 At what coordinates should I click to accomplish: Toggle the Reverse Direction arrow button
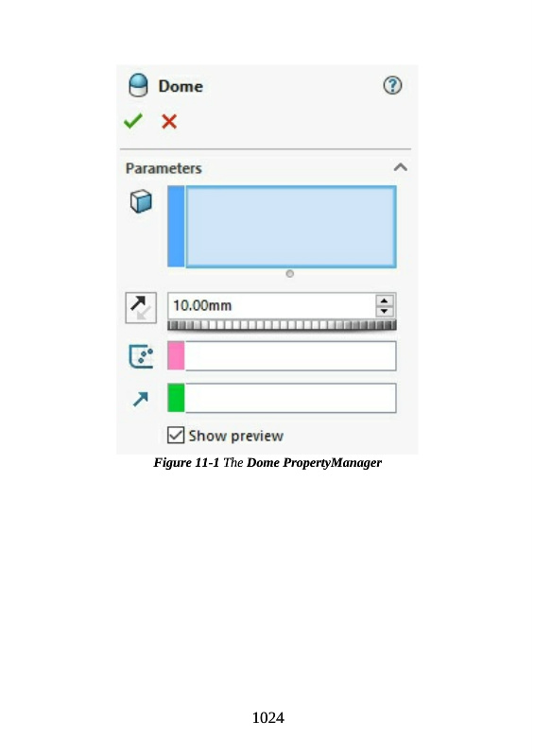tap(141, 308)
